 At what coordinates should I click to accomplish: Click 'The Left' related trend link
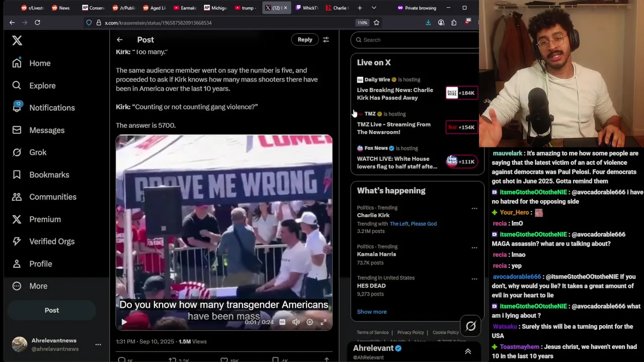click(x=398, y=224)
